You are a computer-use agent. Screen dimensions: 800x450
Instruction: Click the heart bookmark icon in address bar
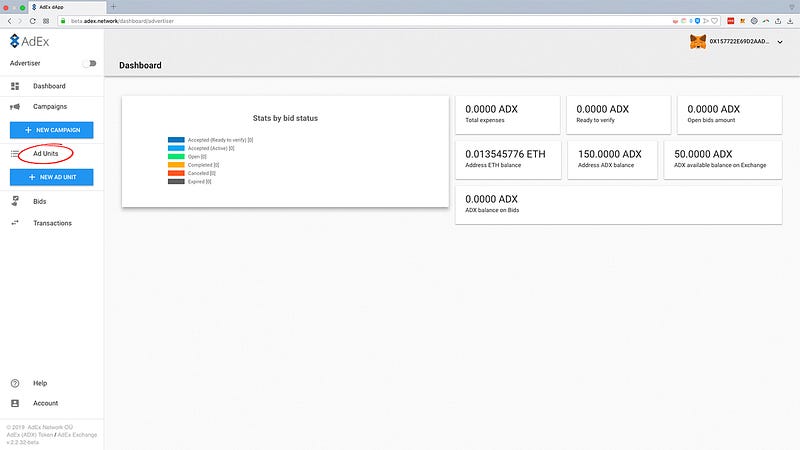[x=714, y=21]
